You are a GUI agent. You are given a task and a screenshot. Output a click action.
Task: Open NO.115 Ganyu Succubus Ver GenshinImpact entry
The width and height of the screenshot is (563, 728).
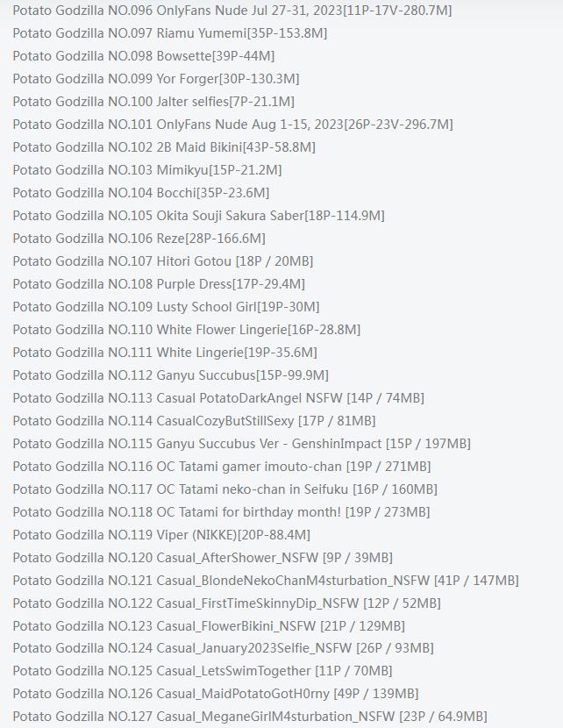(242, 444)
